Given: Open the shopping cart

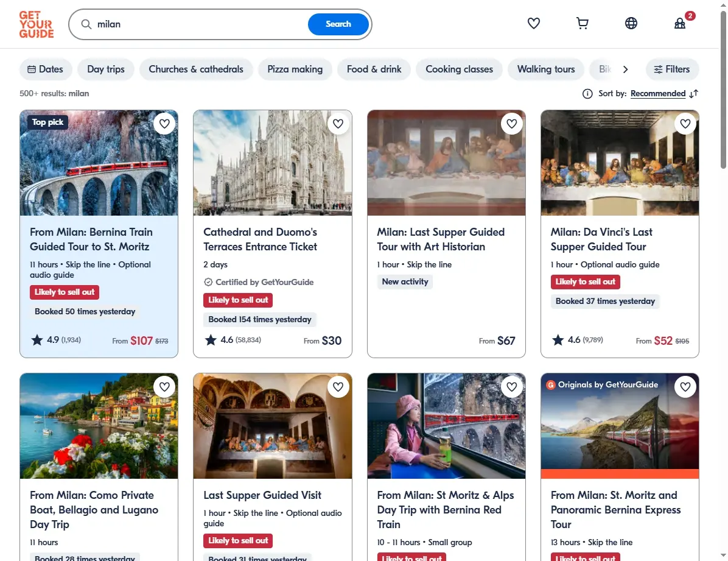Looking at the screenshot, I should pyautogui.click(x=582, y=23).
